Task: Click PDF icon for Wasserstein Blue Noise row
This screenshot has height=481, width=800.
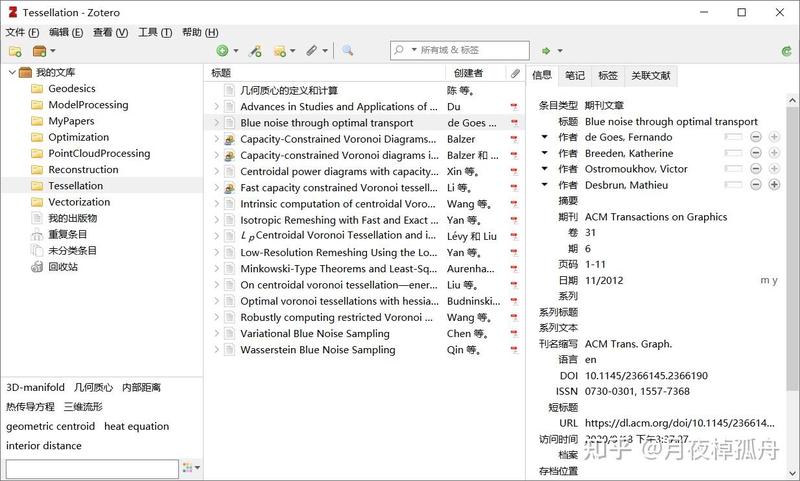Action: 514,350
